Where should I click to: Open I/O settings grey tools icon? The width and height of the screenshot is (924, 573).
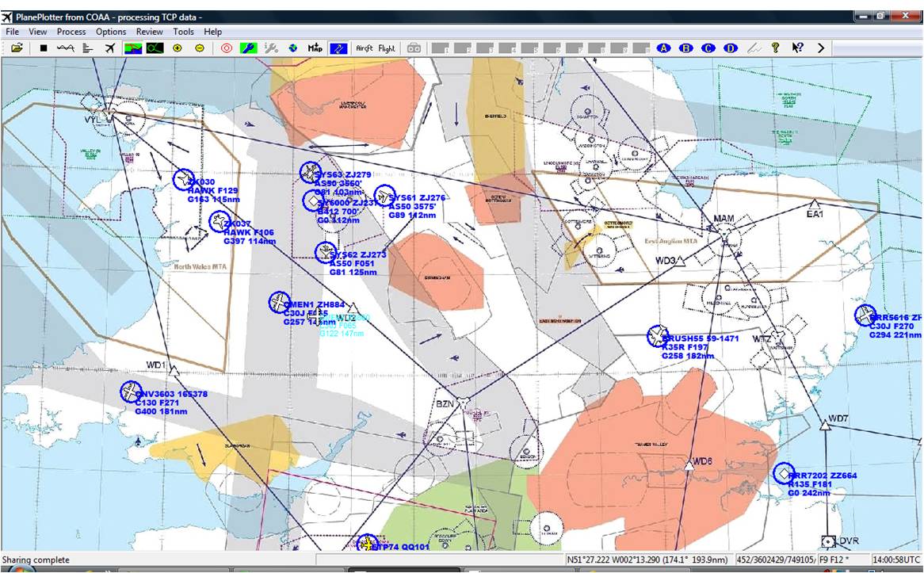pos(271,48)
